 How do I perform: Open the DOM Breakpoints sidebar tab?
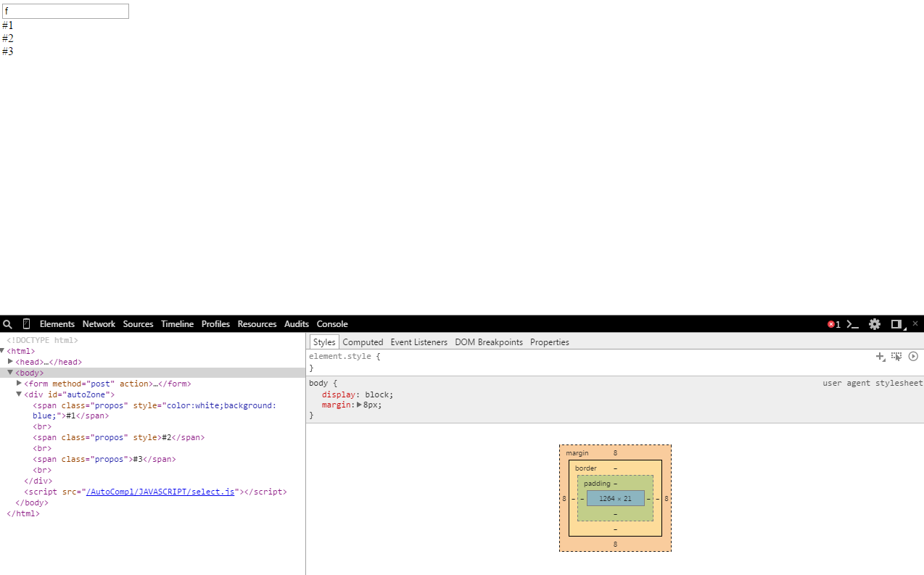(x=489, y=342)
